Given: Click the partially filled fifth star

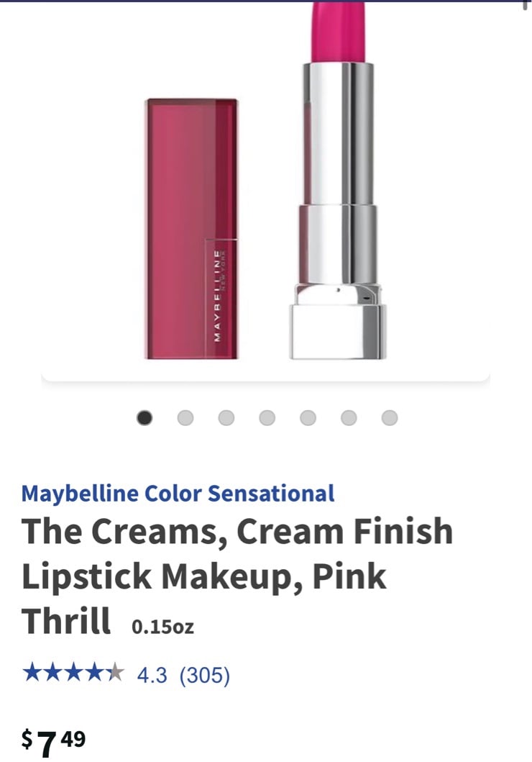Looking at the screenshot, I should pos(114,673).
